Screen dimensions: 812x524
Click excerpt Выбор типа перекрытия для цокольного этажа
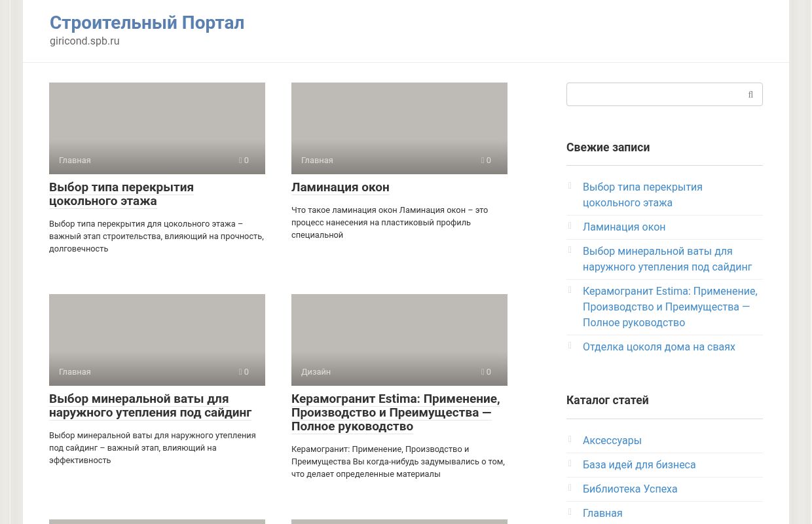(x=157, y=236)
